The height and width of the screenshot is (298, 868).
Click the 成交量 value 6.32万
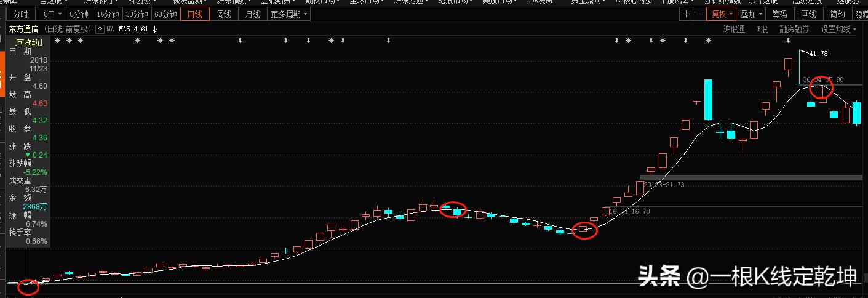pyautogui.click(x=36, y=190)
